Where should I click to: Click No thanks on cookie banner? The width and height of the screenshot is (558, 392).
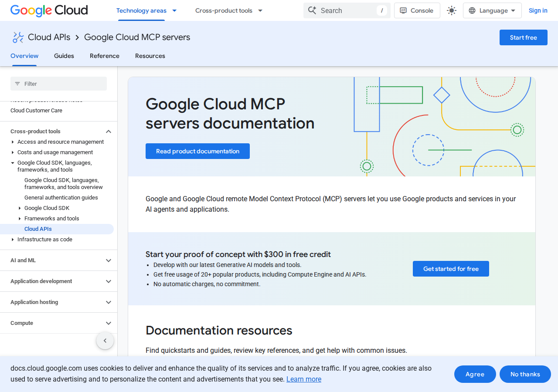coord(525,374)
